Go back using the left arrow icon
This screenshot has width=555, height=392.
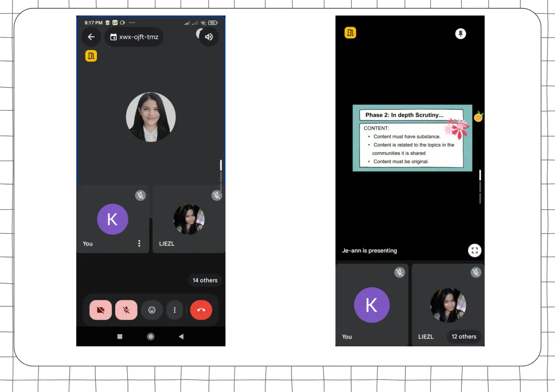point(91,37)
